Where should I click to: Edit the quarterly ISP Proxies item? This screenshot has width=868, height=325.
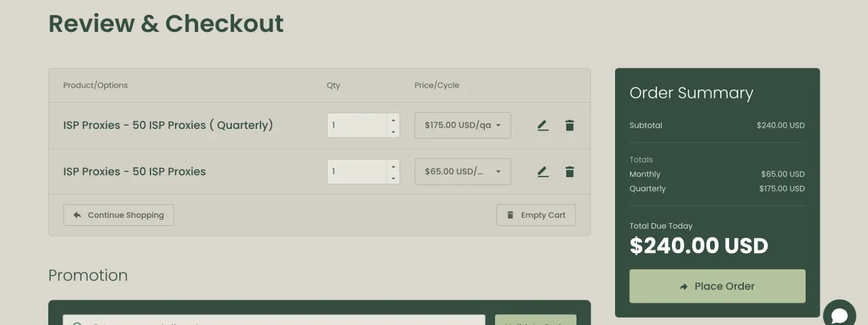tap(542, 126)
